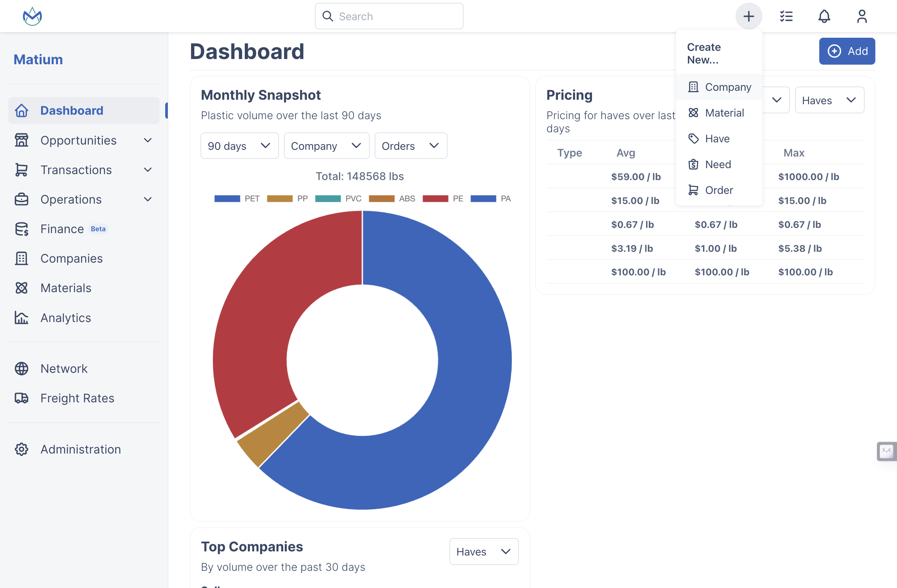This screenshot has width=897, height=588.
Task: Click the Analytics chart icon
Action: pyautogui.click(x=21, y=318)
